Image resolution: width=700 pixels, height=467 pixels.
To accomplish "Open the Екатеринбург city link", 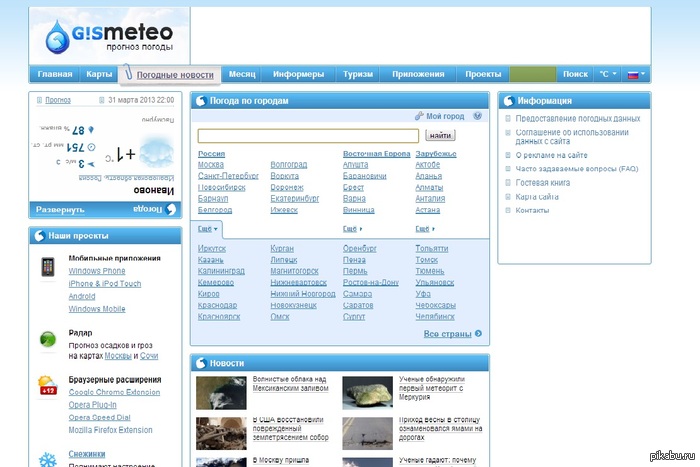I will pyautogui.click(x=295, y=198).
